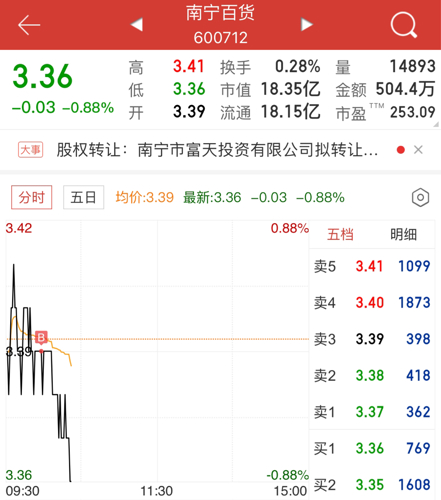
Task: Tap the 卖5 3.41 ask row
Action: 372,266
